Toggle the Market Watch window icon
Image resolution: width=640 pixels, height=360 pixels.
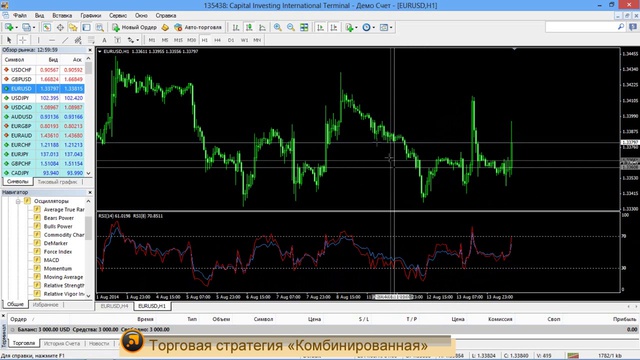(47, 27)
